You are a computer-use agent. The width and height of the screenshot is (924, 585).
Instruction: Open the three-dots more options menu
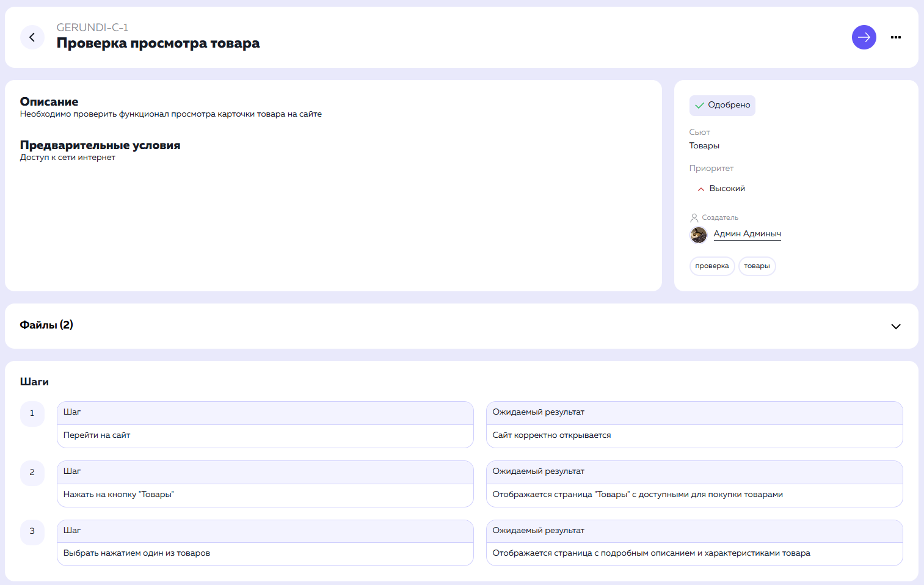point(895,37)
